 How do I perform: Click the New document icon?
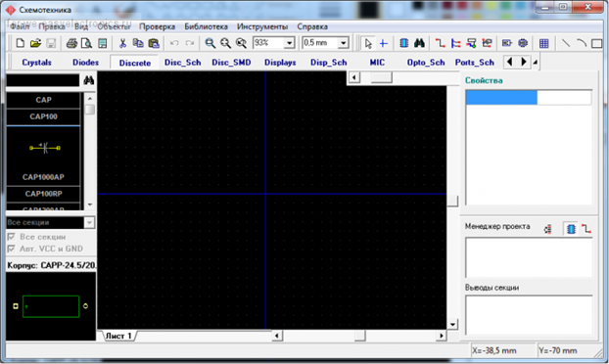click(x=20, y=43)
